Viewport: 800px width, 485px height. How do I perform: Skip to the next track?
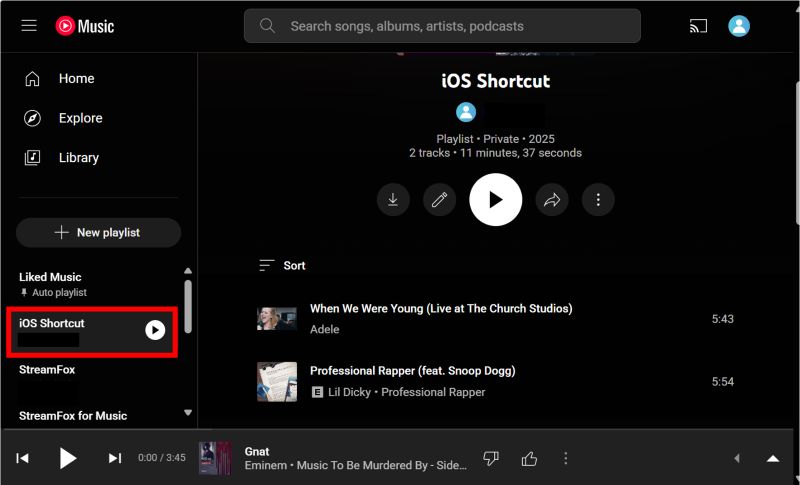click(x=115, y=458)
